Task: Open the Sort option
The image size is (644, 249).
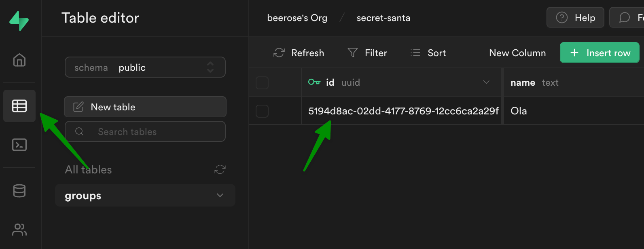Action: click(x=428, y=53)
